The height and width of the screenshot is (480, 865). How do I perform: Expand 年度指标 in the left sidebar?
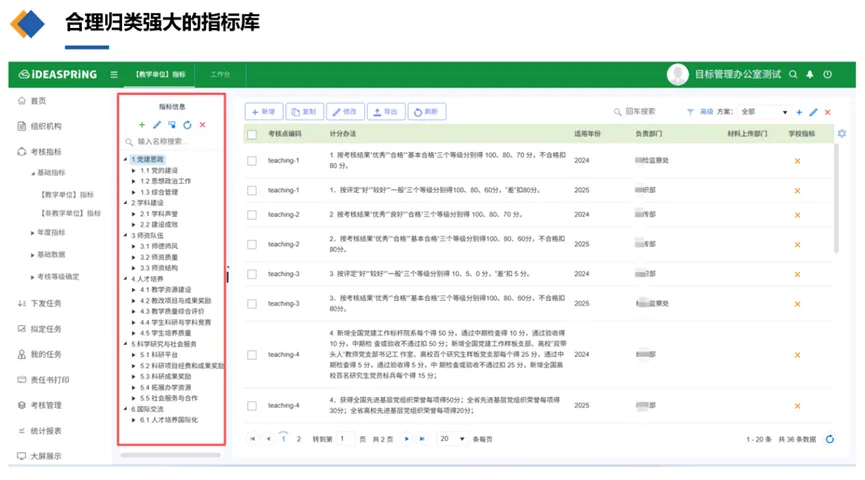[33, 233]
